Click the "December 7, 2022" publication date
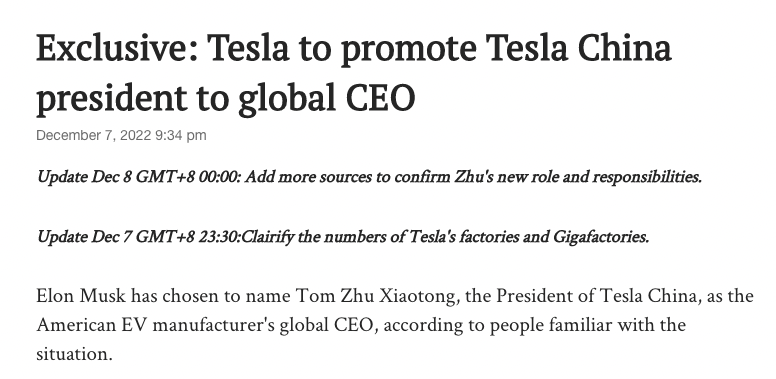This screenshot has height=379, width=776. coord(94,136)
